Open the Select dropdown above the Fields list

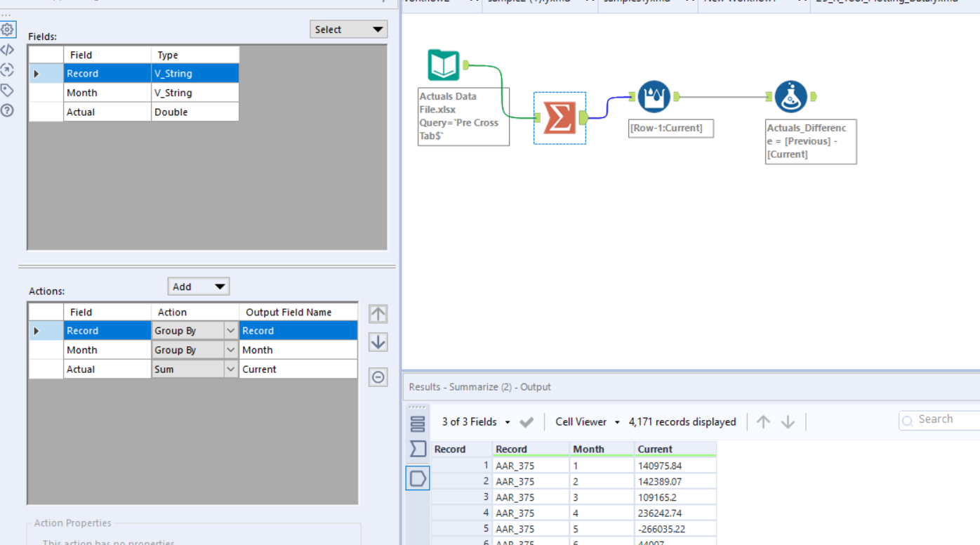pos(348,29)
